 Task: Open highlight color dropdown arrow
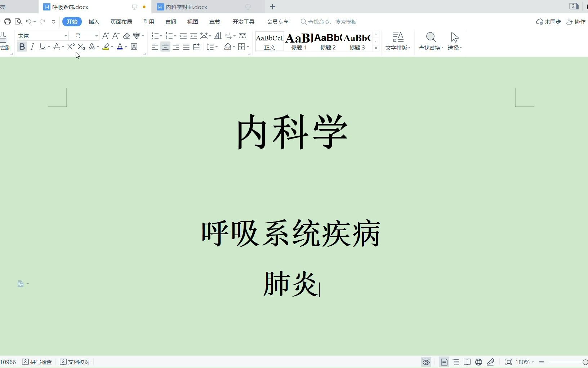click(112, 47)
